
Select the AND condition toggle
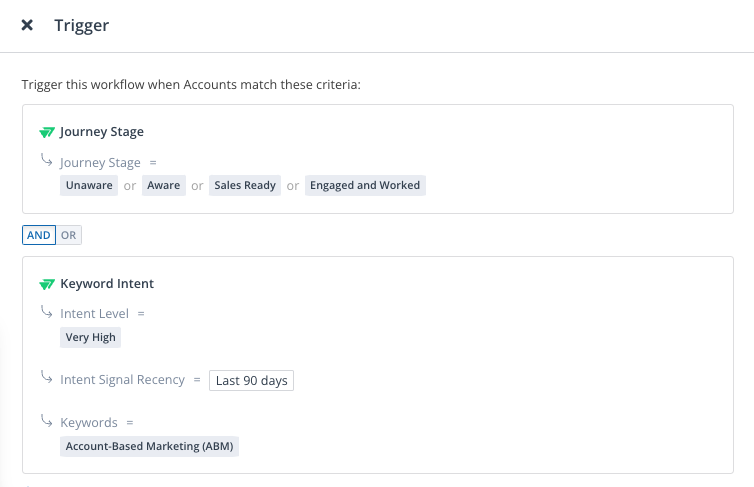coord(39,235)
